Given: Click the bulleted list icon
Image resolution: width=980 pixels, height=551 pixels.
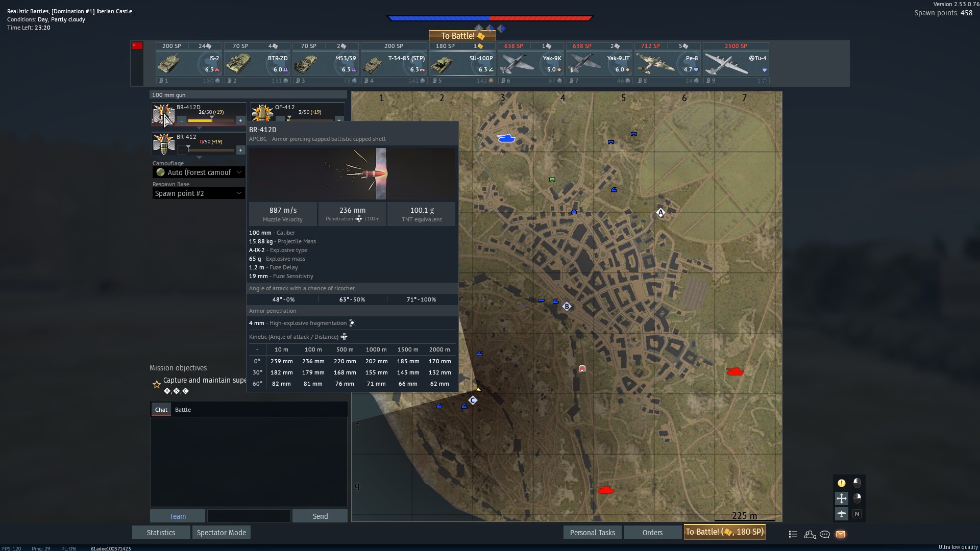Looking at the screenshot, I should [793, 534].
